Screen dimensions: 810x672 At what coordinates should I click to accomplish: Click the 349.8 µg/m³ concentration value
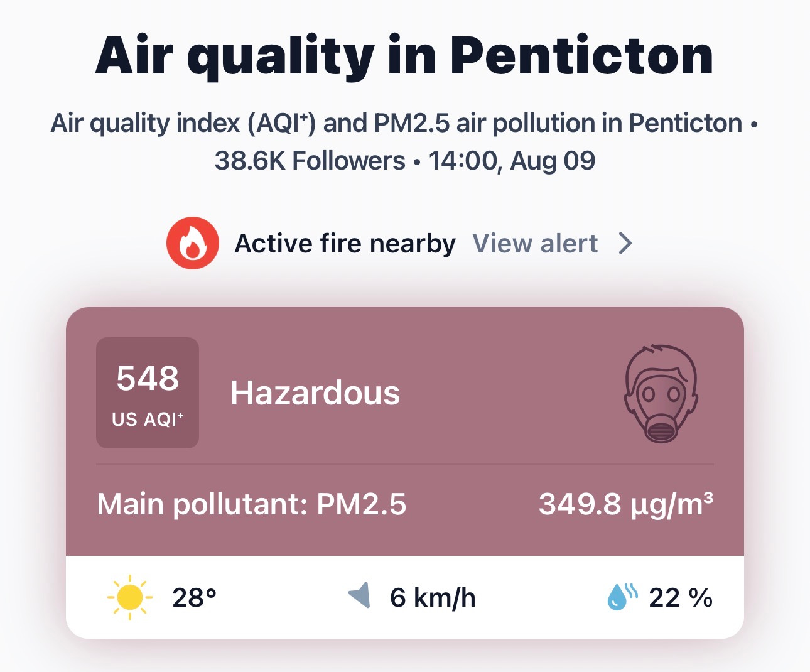[626, 504]
